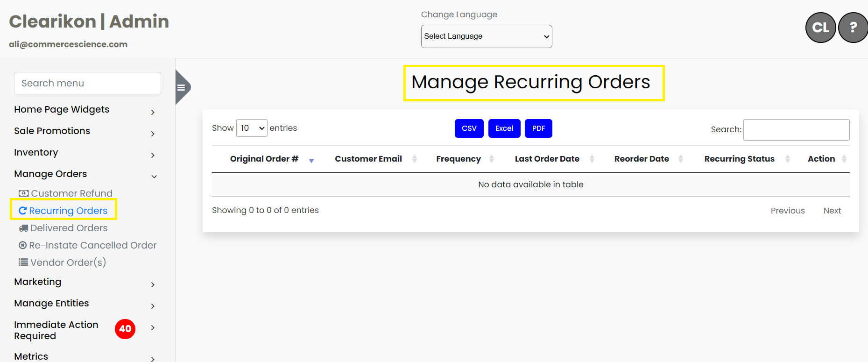Open the Select Language dropdown
868x362 pixels.
pyautogui.click(x=486, y=36)
